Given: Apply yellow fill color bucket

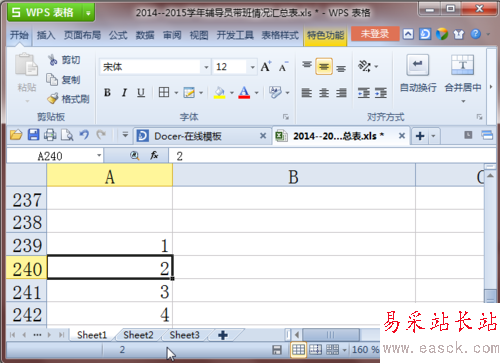Looking at the screenshot, I should click(219, 93).
